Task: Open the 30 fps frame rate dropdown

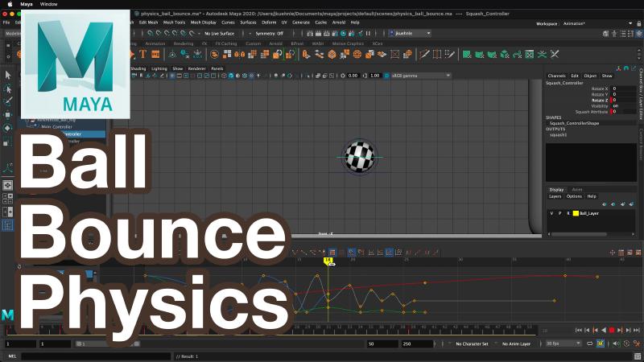Action: 563,343
